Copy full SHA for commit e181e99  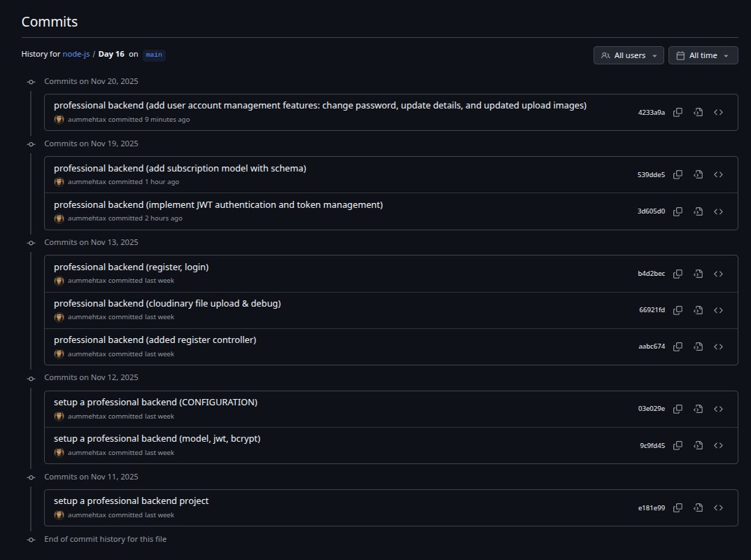click(x=678, y=507)
